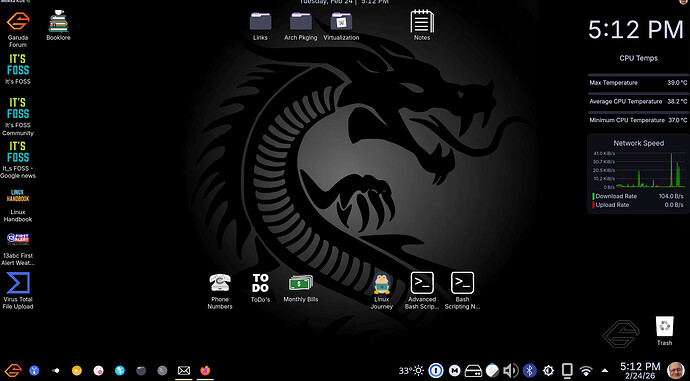Open the Notes desktop icon

click(422, 25)
